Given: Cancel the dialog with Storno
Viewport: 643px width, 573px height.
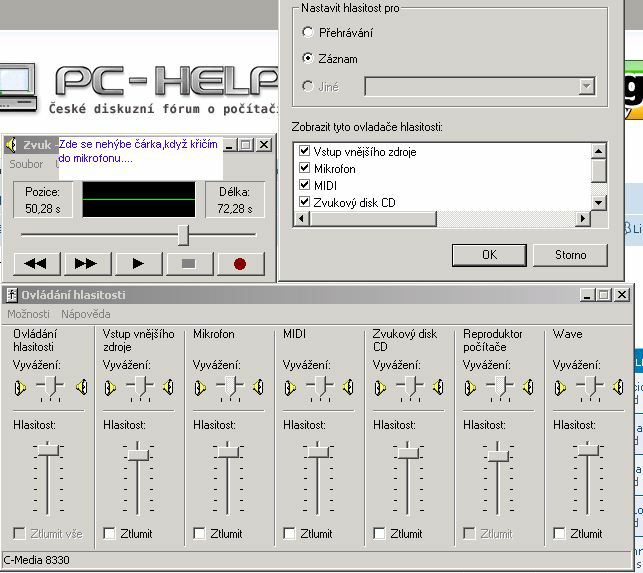Looking at the screenshot, I should click(x=570, y=254).
